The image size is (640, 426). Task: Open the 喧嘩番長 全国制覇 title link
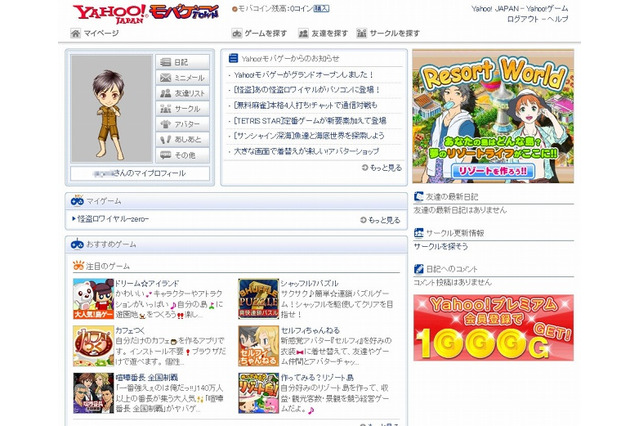(147, 377)
